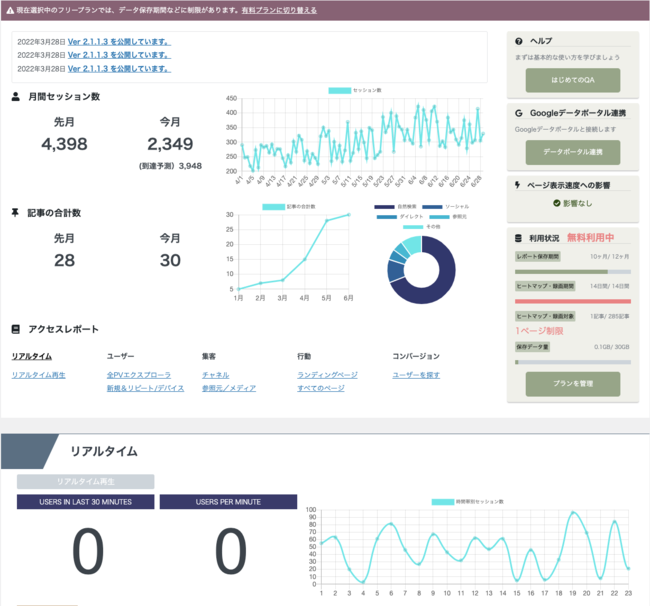Select the コンバージョン report category heading

pos(416,356)
